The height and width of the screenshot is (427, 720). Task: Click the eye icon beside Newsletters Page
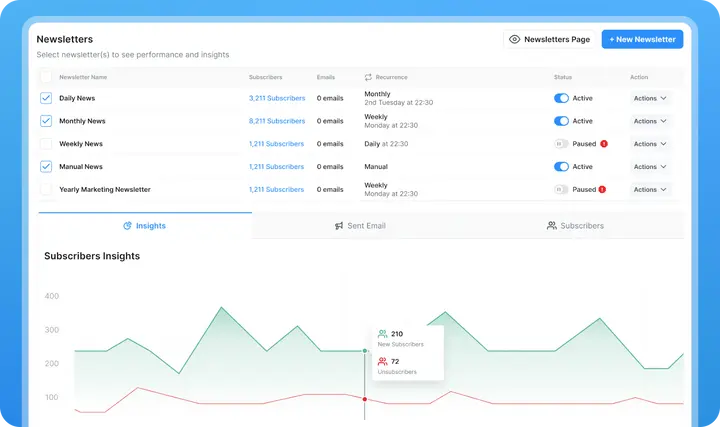[515, 39]
